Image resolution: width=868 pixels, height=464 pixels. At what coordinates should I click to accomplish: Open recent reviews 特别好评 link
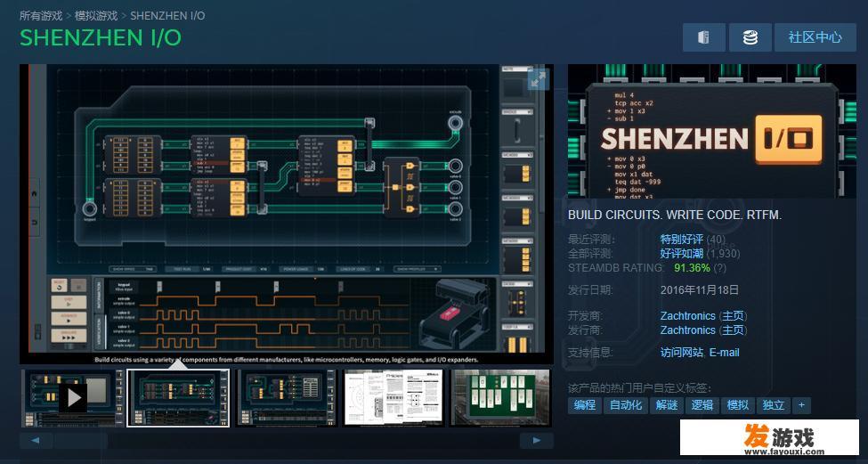coord(681,240)
